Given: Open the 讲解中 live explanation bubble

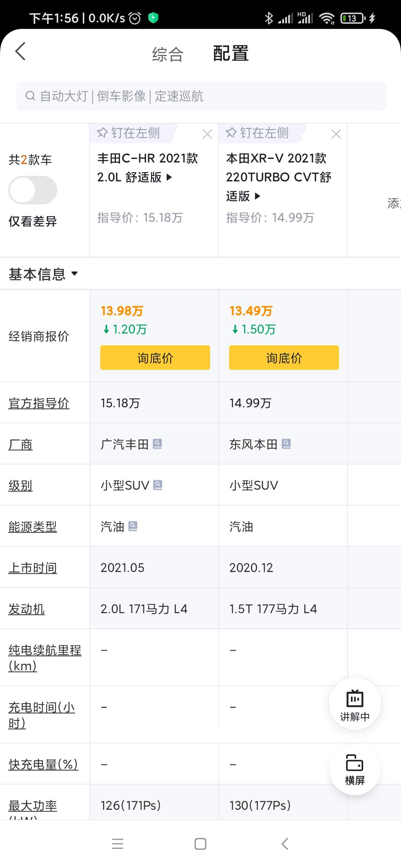Looking at the screenshot, I should 355,704.
